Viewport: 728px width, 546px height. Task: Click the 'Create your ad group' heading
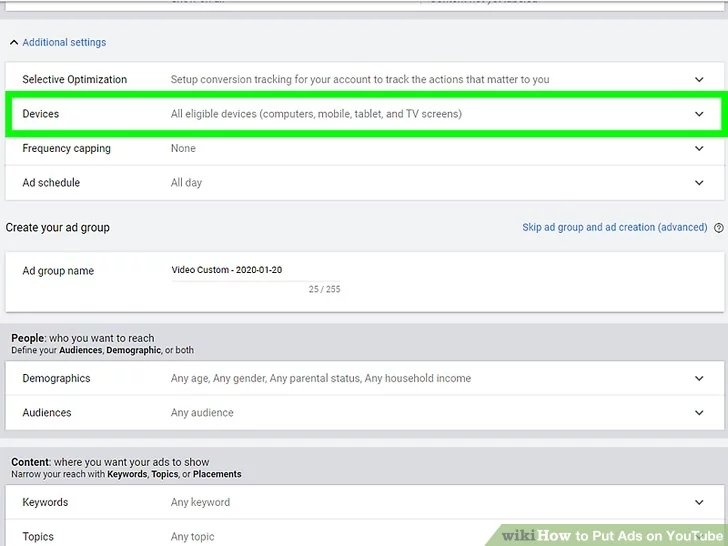click(x=58, y=228)
